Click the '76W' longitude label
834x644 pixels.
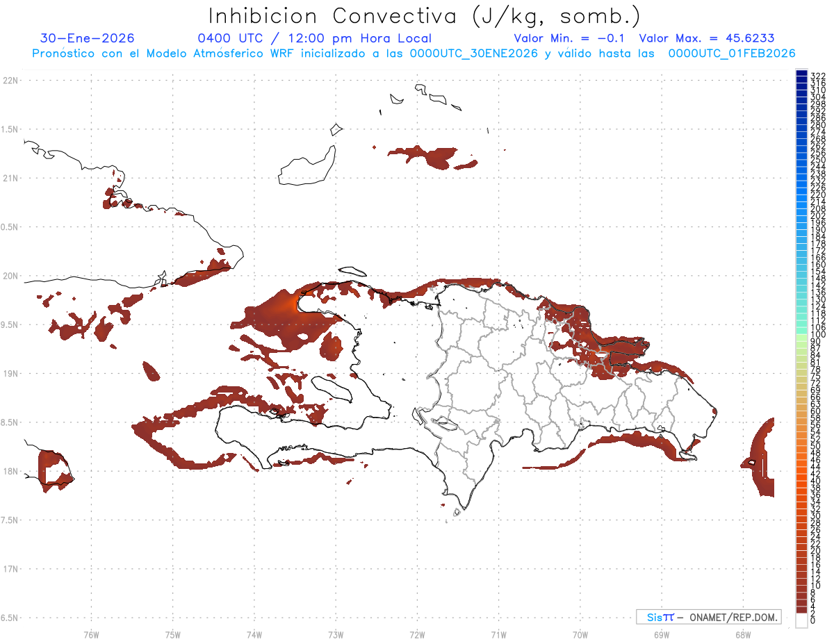[x=91, y=634]
